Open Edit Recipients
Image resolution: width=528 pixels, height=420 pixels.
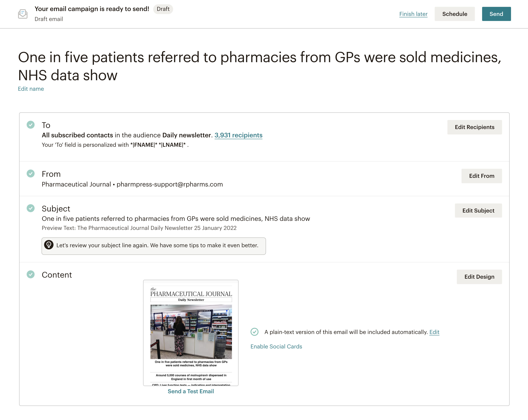(x=474, y=127)
